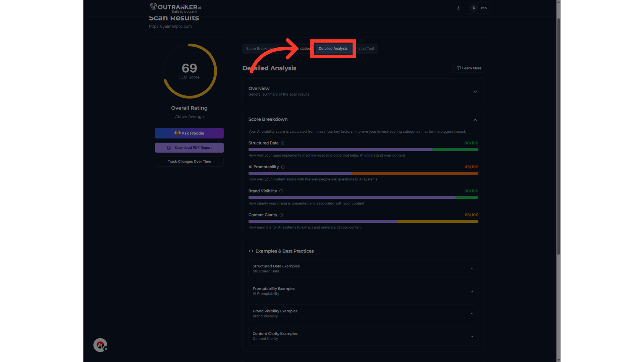Click the Learn More book icon button
This screenshot has height=362, width=644.
469,68
